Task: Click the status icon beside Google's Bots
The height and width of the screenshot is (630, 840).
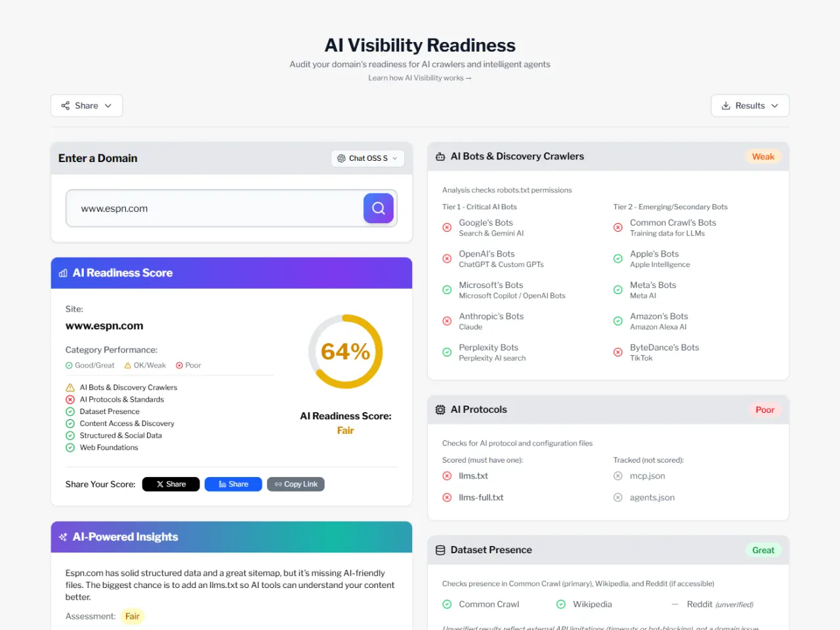Action: point(447,228)
